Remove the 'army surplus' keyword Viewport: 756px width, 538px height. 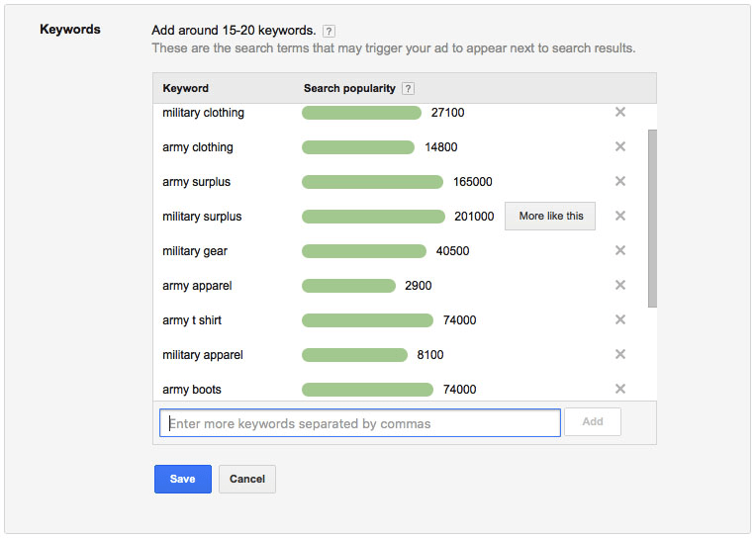tap(620, 181)
